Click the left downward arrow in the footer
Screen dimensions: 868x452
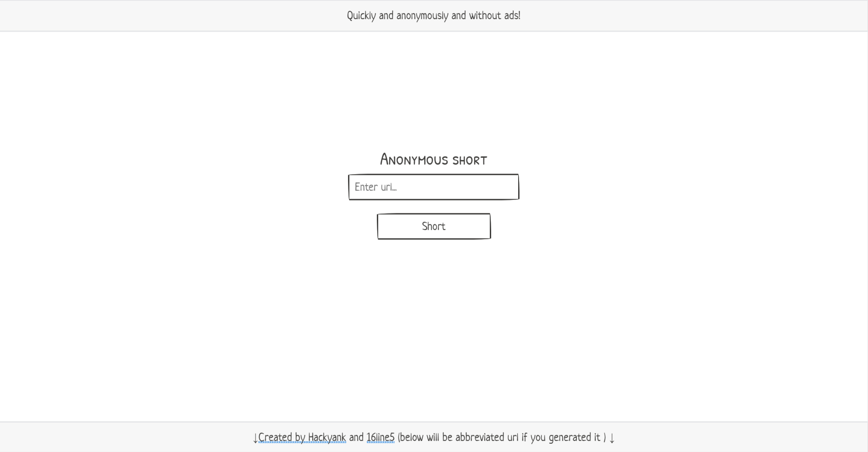(x=254, y=438)
